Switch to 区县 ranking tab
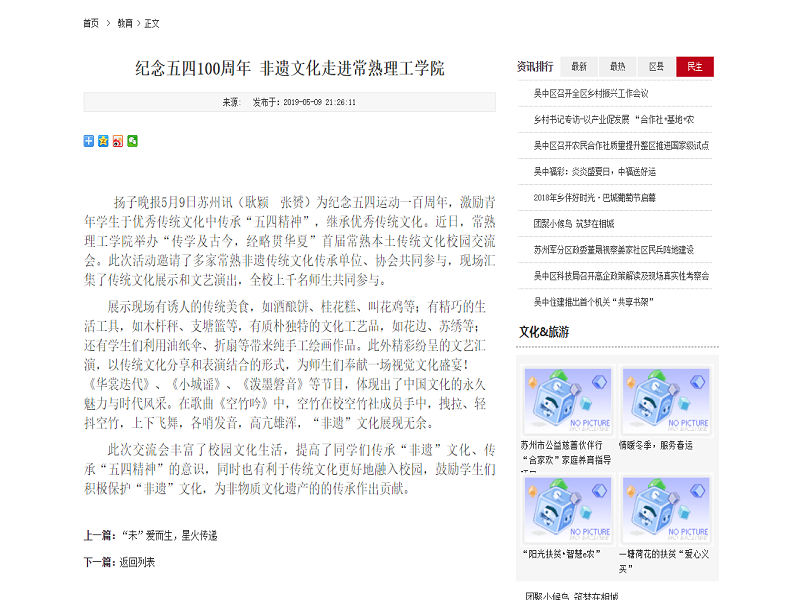 click(657, 66)
